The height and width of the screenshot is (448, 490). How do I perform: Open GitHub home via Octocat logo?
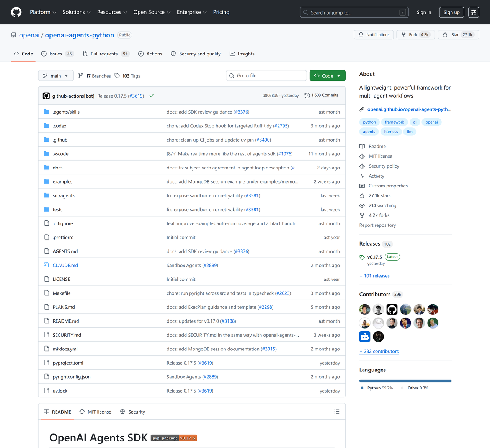[x=16, y=12]
